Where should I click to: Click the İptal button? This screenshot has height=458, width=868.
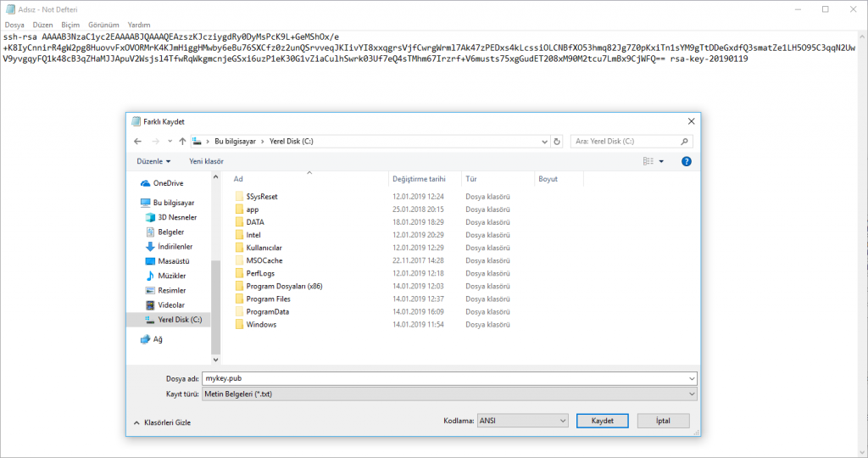(663, 421)
